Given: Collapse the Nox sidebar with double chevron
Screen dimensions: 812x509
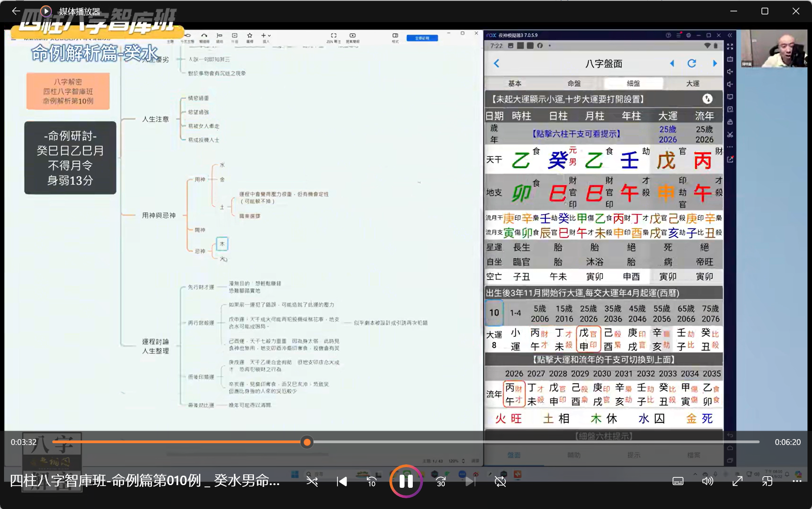Looking at the screenshot, I should click(730, 35).
